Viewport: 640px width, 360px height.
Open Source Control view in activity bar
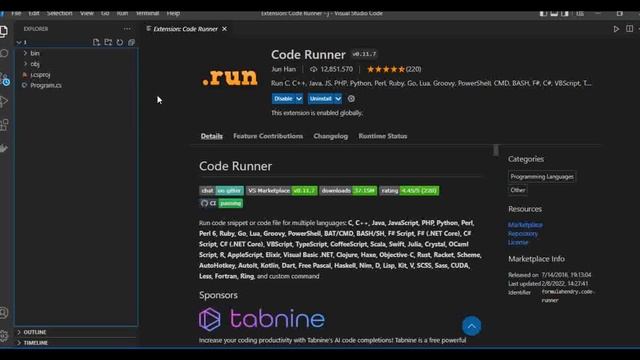click(4, 79)
